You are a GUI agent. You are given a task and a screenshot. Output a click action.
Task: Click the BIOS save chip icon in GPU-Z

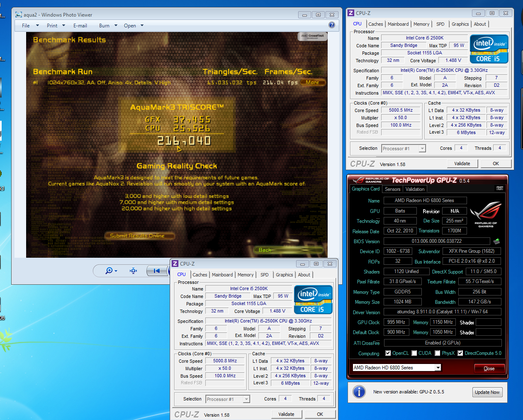click(x=496, y=241)
